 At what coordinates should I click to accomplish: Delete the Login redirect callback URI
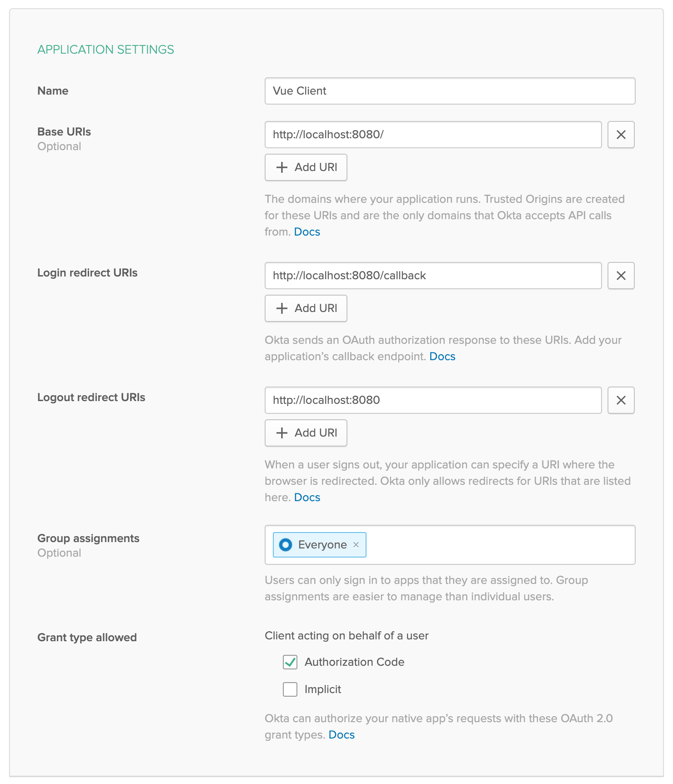click(x=621, y=276)
